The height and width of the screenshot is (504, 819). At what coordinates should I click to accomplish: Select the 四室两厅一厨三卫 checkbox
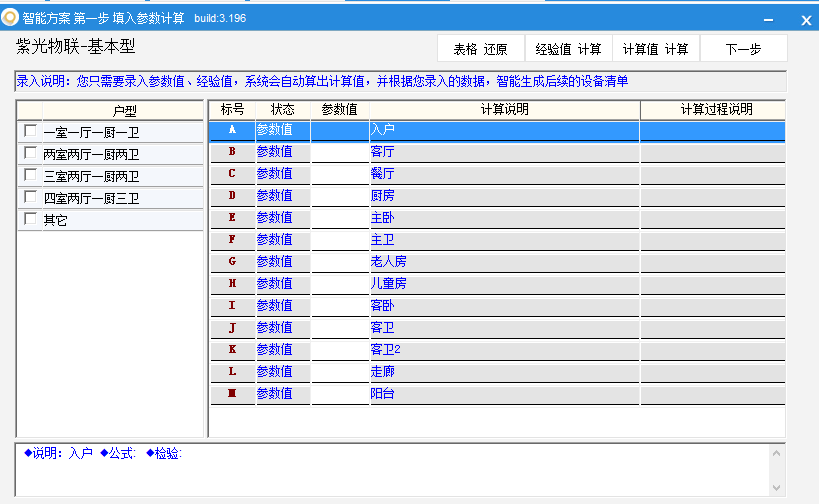(30, 197)
